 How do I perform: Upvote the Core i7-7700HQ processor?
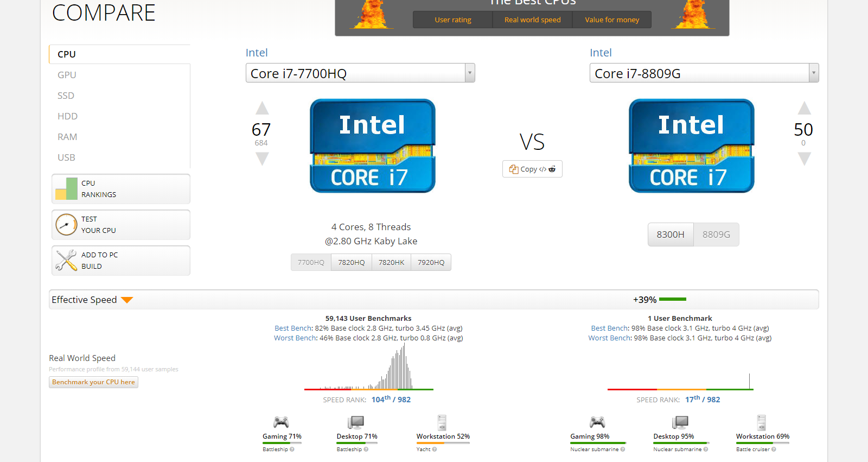tap(262, 109)
